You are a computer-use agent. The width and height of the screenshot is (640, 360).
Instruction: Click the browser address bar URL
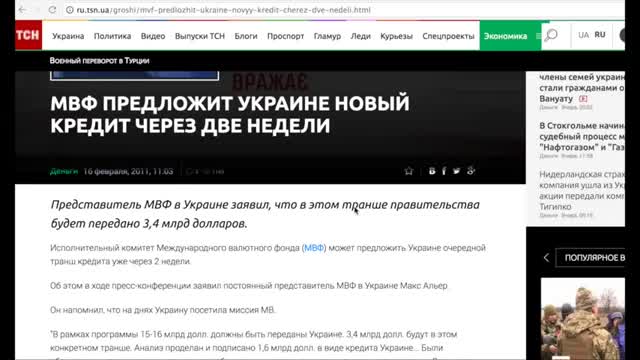click(223, 10)
